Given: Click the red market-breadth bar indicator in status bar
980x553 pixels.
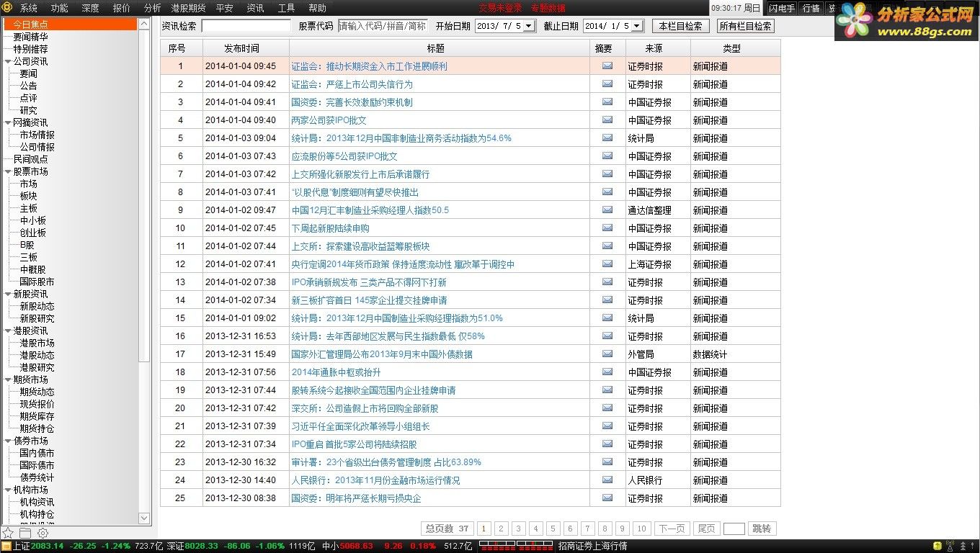Looking at the screenshot, I should tap(517, 547).
